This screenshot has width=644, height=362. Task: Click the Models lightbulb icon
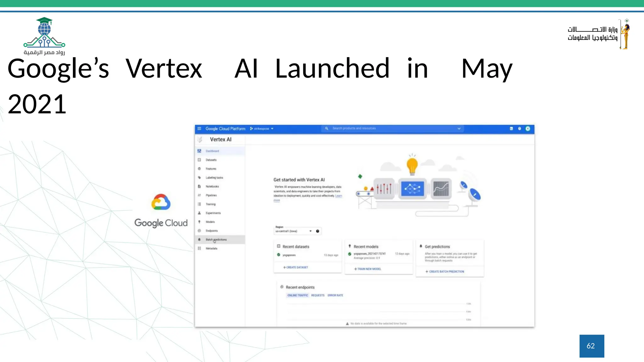pos(199,222)
